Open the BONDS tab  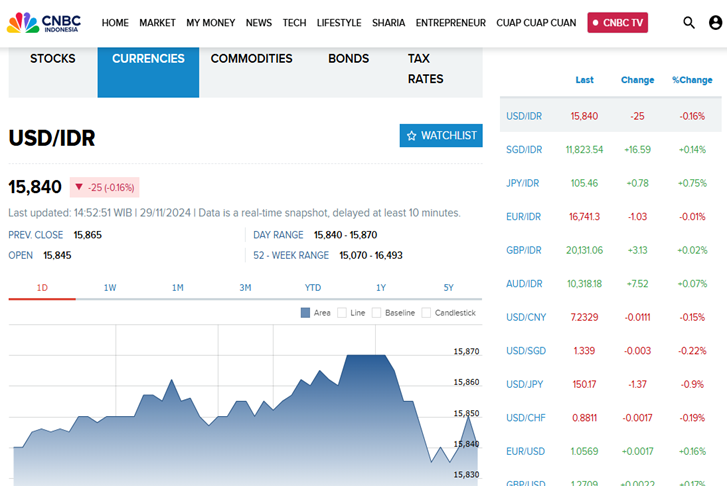(x=348, y=59)
